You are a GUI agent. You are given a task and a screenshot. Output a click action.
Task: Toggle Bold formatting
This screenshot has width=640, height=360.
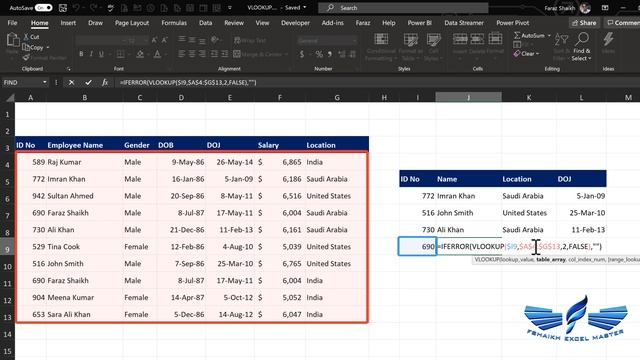coord(81,54)
